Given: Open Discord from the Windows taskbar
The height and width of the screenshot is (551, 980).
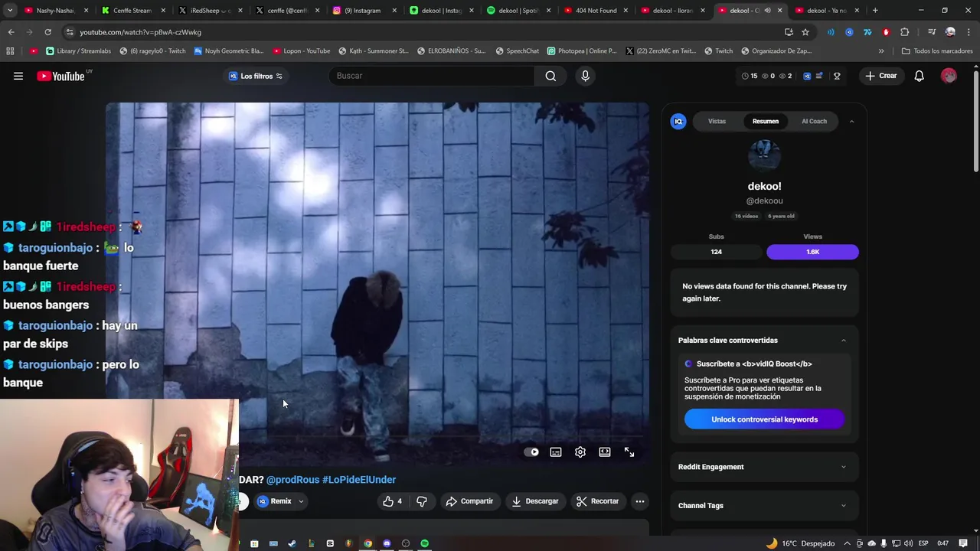Looking at the screenshot, I should tap(387, 543).
